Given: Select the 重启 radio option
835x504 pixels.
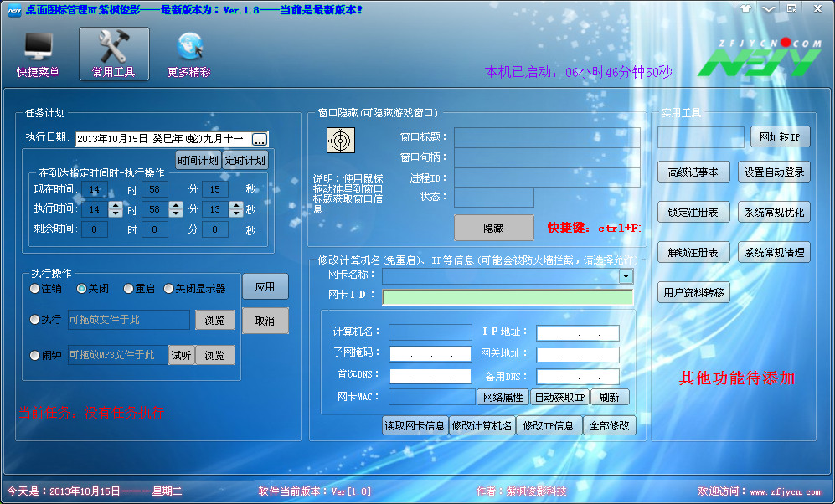Looking at the screenshot, I should point(128,289).
